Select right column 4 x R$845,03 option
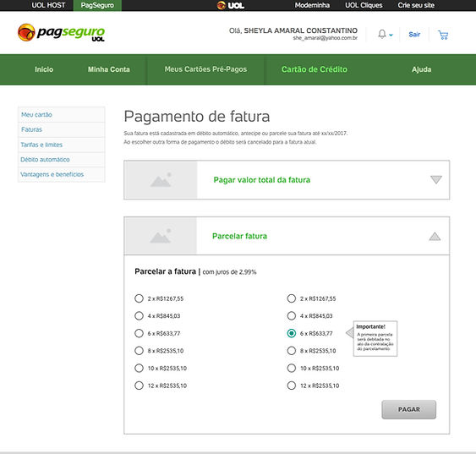Image resolution: width=476 pixels, height=454 pixels. click(x=292, y=316)
